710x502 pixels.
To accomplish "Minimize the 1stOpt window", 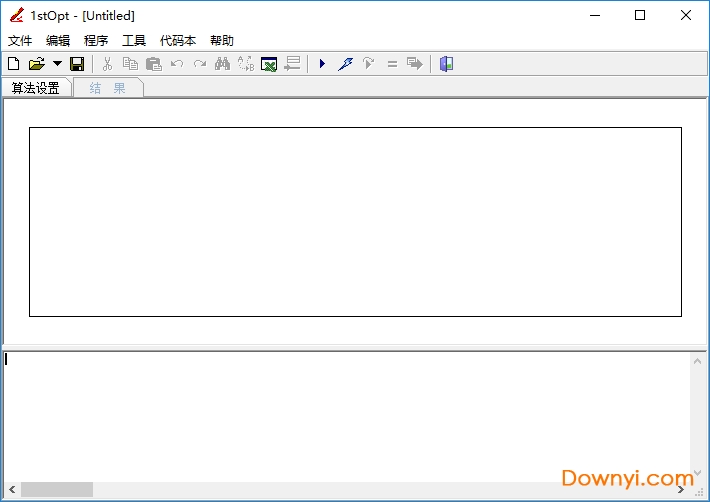I will (595, 15).
